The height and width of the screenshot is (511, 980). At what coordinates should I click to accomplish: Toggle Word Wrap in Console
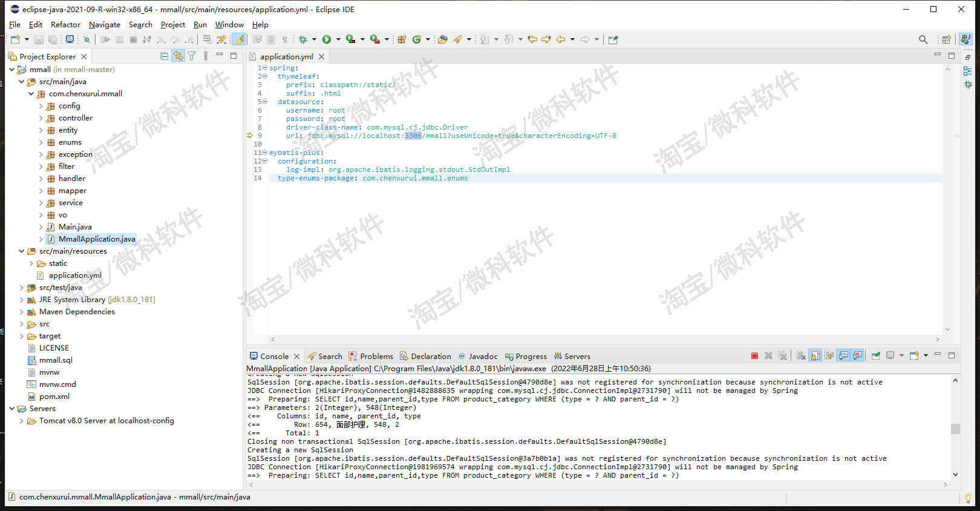[x=829, y=356]
